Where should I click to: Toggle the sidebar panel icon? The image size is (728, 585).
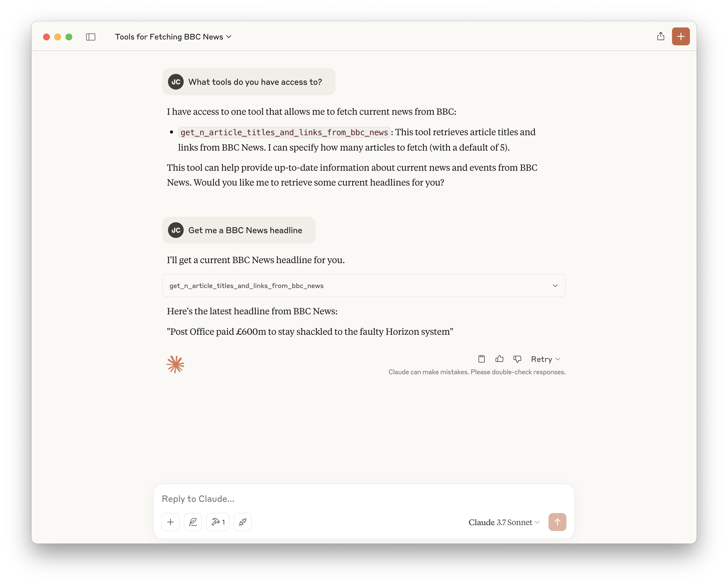tap(90, 37)
